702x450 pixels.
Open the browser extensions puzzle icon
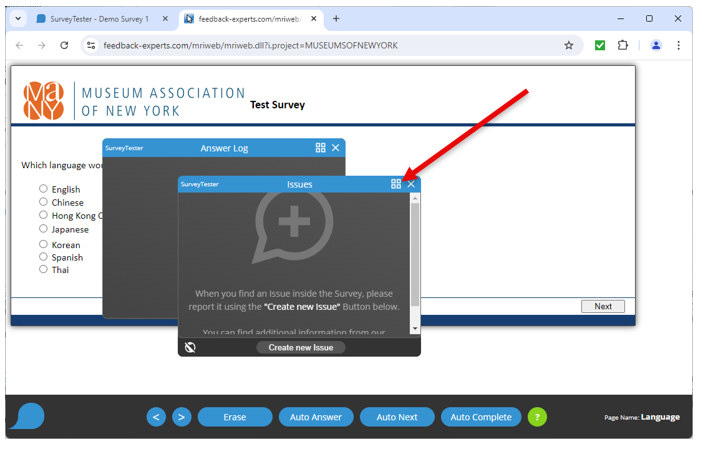pyautogui.click(x=623, y=45)
